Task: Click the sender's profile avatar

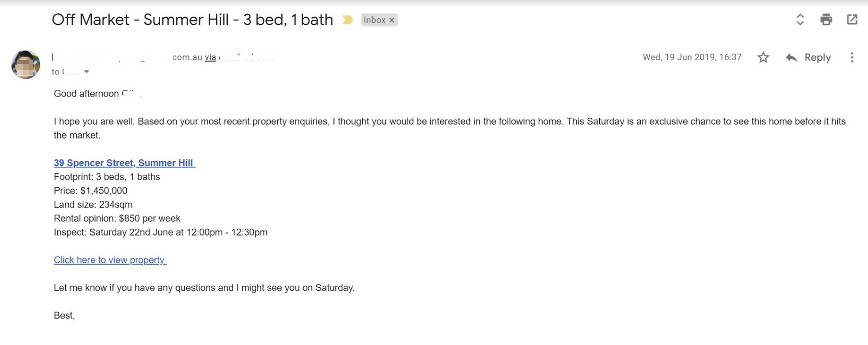Action: coord(25,64)
